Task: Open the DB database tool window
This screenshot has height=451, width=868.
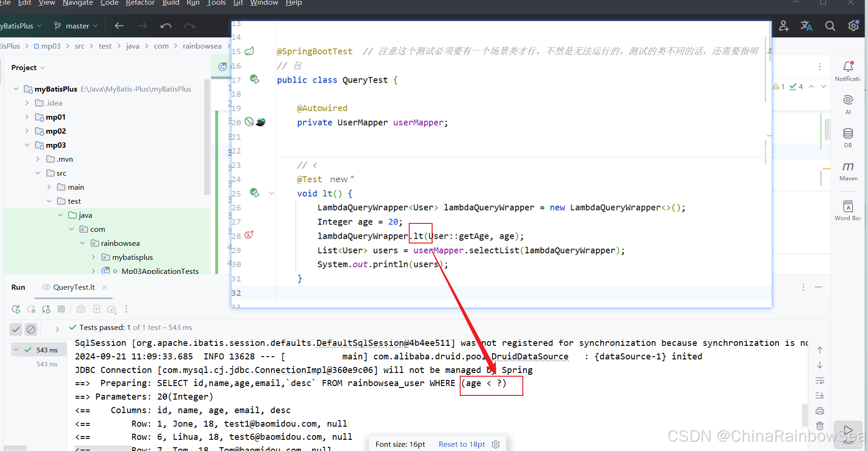Action: (848, 137)
